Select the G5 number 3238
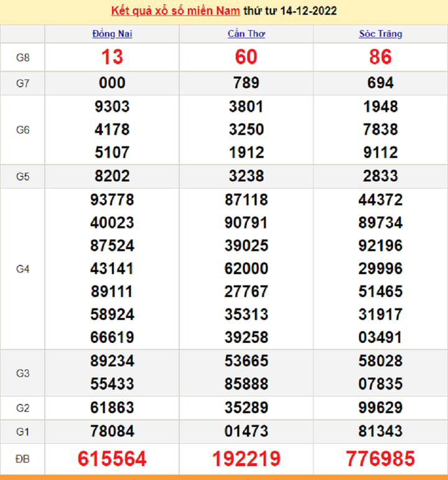 246,176
